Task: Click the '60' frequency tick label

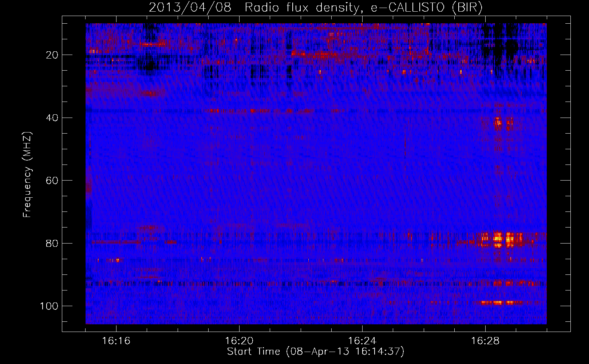Action: pos(52,181)
